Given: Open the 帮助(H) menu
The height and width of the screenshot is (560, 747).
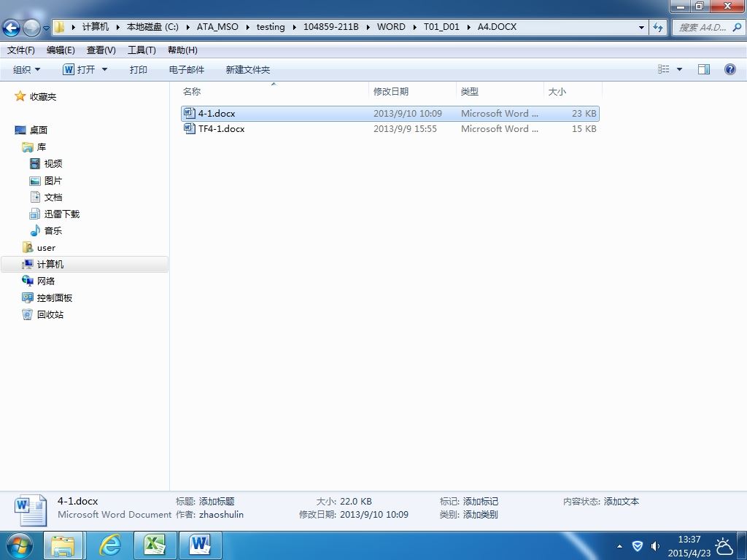Looking at the screenshot, I should (x=182, y=50).
